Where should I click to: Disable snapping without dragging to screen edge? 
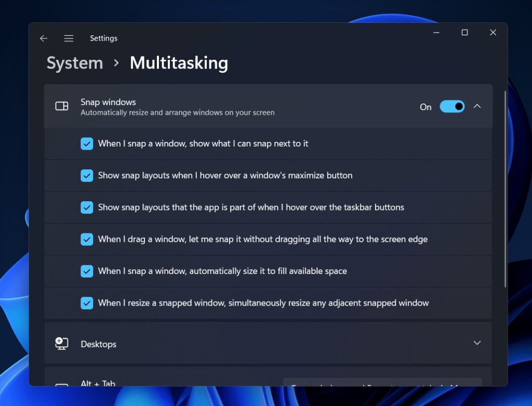click(x=87, y=239)
